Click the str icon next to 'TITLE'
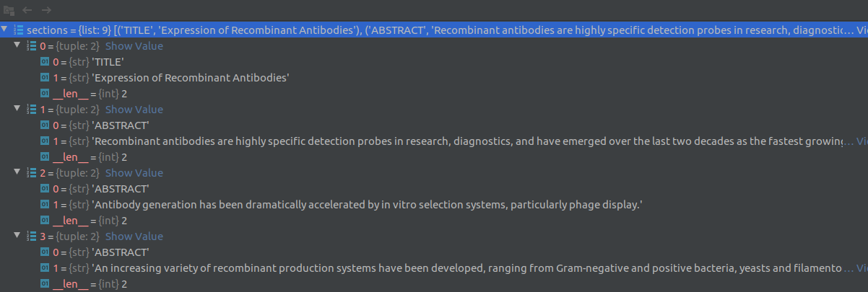 (45, 62)
